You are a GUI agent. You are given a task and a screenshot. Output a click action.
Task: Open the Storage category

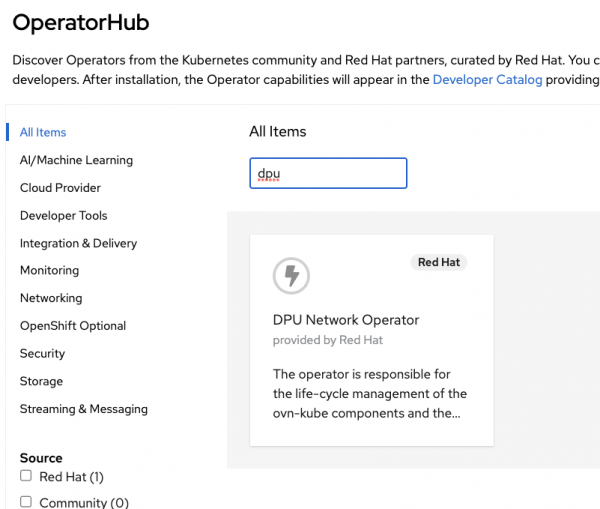[41, 381]
